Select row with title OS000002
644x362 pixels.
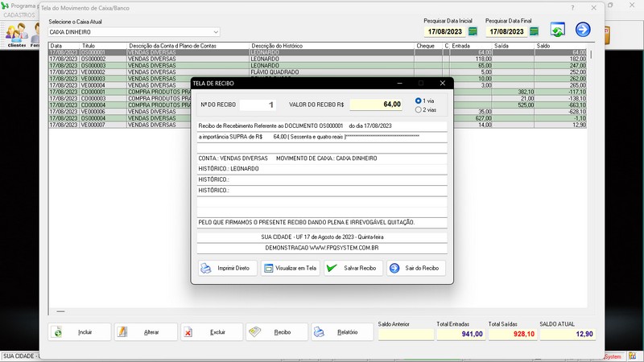point(317,59)
